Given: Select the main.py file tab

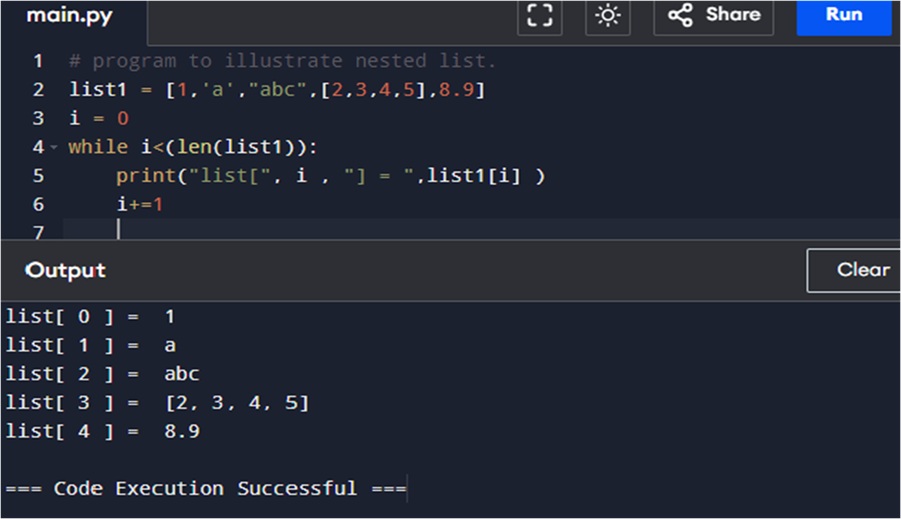Looking at the screenshot, I should (x=69, y=17).
